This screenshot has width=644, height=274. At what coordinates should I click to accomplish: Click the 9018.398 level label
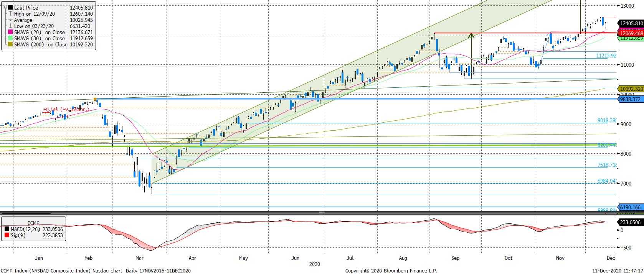[607, 120]
